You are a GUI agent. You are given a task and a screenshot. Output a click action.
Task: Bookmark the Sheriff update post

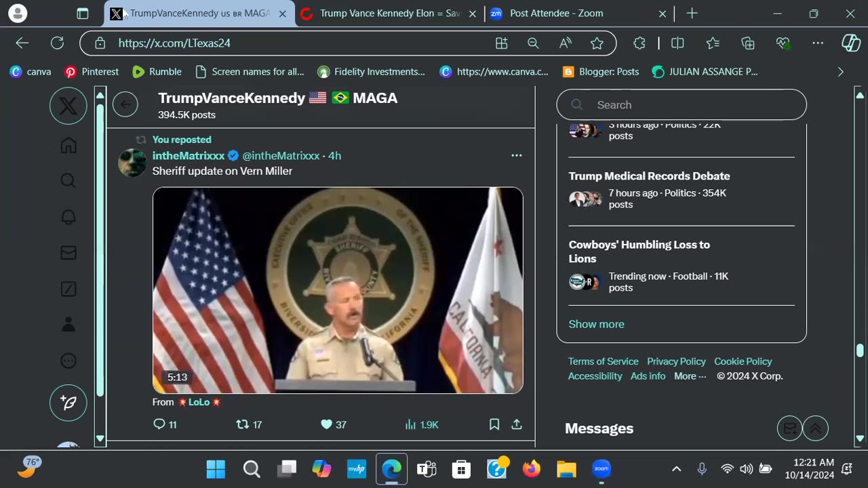(x=494, y=424)
